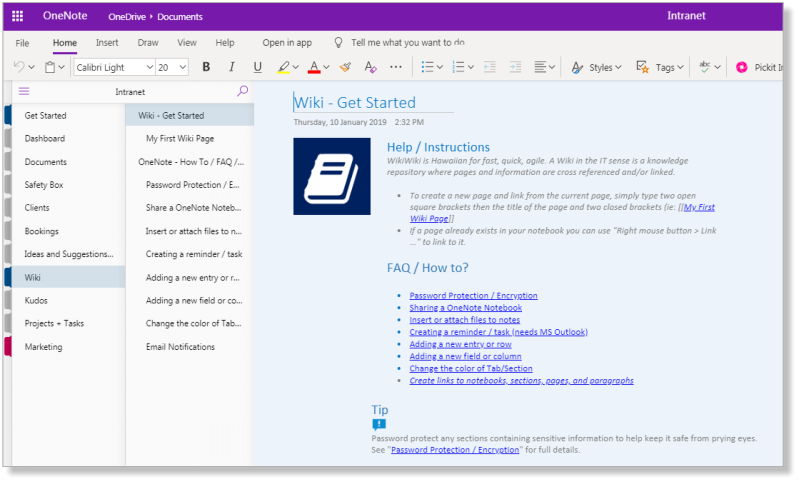Toggle Bold formatting
Image resolution: width=800 pixels, height=483 pixels.
206,67
